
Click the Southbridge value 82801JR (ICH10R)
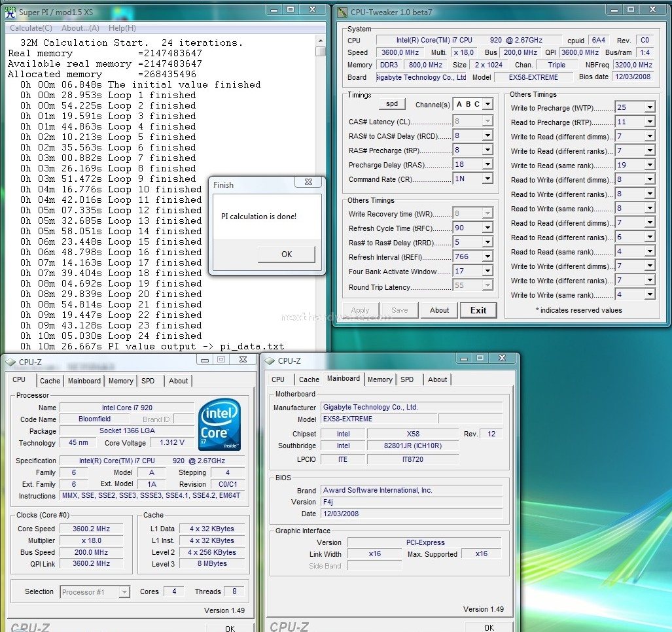point(413,446)
